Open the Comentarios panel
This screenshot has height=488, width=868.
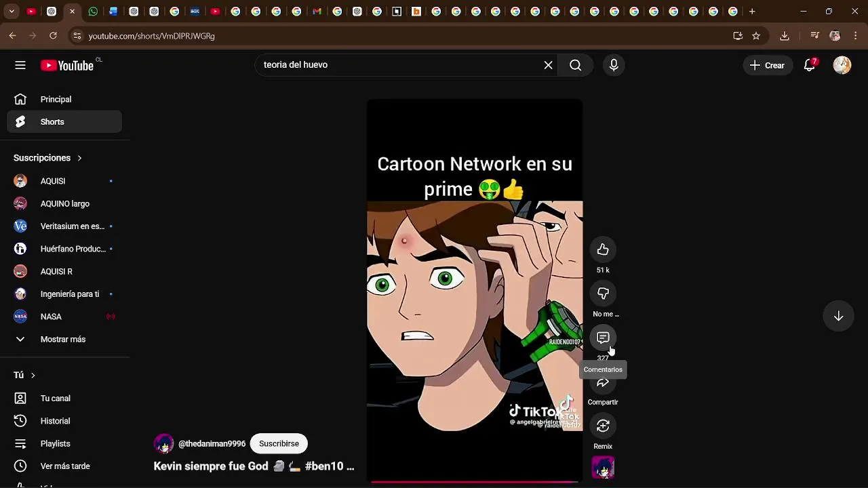(603, 338)
